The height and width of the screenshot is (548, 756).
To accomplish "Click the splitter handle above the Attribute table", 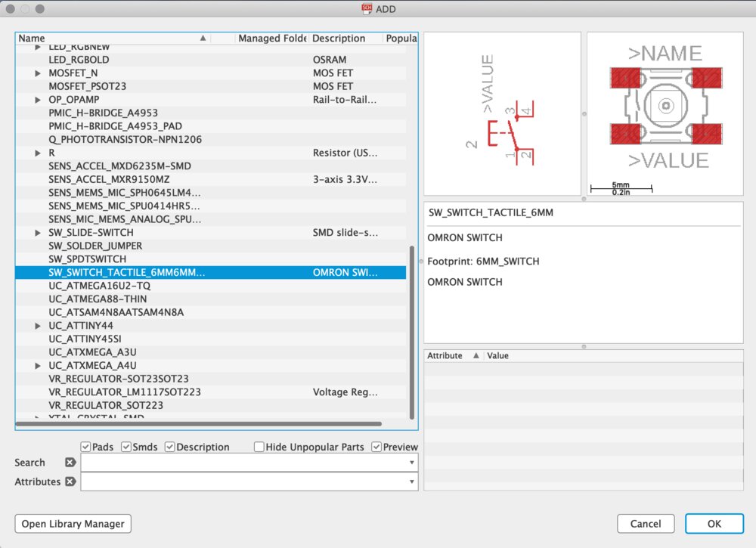I will [584, 346].
